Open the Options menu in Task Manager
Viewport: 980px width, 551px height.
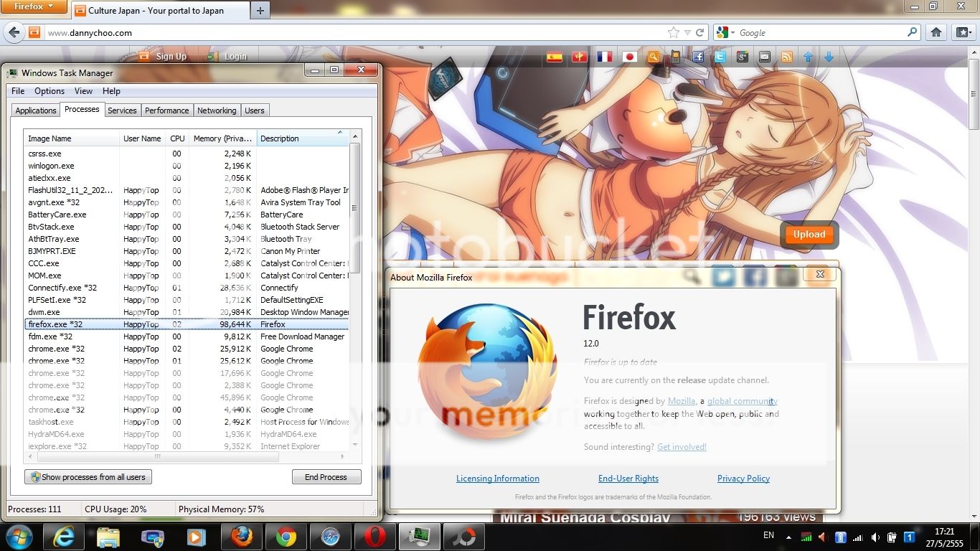tap(50, 91)
